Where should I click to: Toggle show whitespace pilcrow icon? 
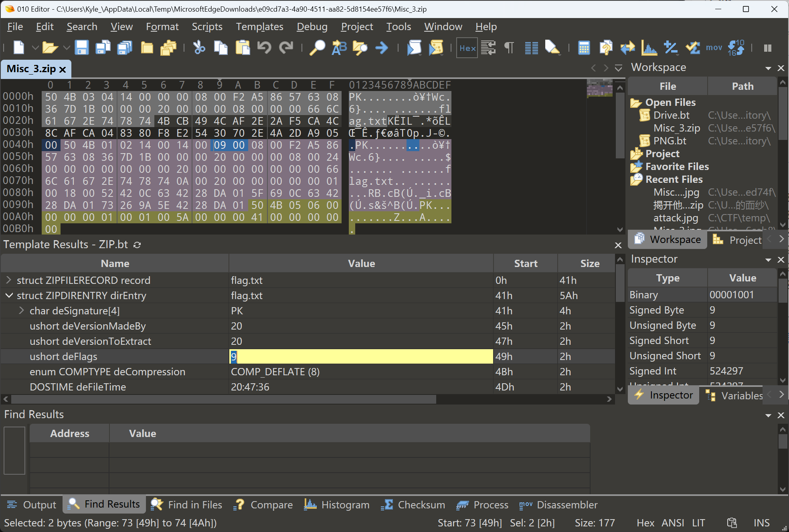pyautogui.click(x=509, y=48)
